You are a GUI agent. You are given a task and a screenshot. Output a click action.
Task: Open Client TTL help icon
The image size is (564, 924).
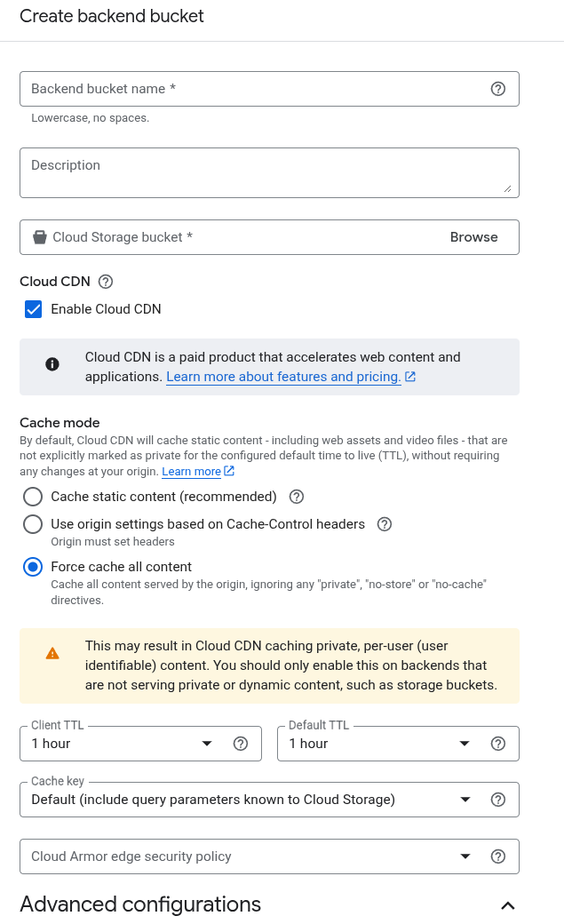click(x=241, y=744)
